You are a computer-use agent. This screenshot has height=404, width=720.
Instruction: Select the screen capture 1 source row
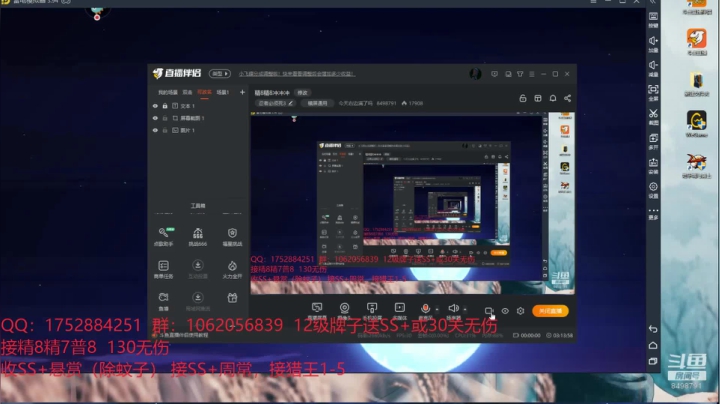tap(198, 118)
